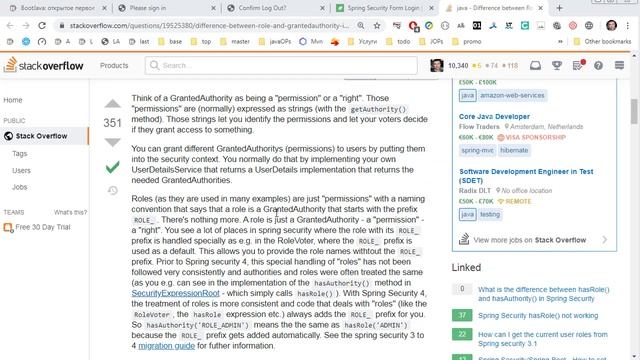Viewport: 640px width, 360px height.
Task: Open Mvn bookmark
Action: tap(311, 42)
